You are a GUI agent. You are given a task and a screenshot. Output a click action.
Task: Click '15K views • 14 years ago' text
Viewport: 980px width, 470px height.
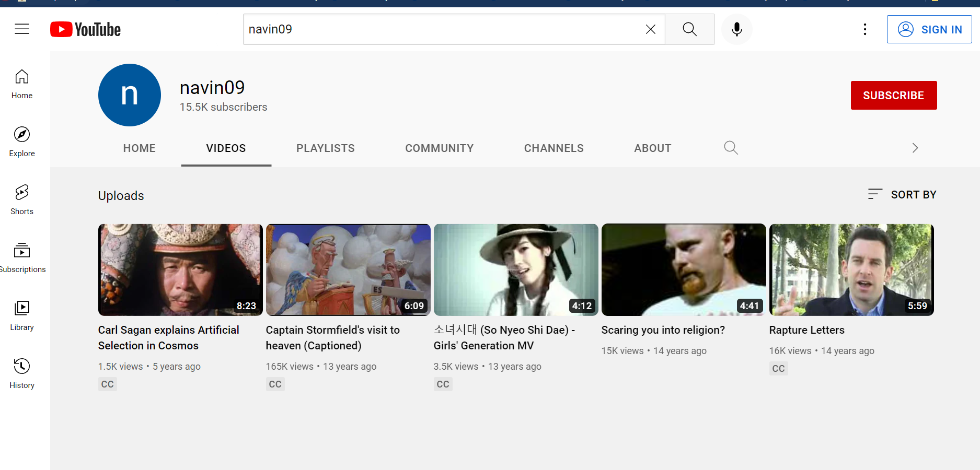pos(654,351)
